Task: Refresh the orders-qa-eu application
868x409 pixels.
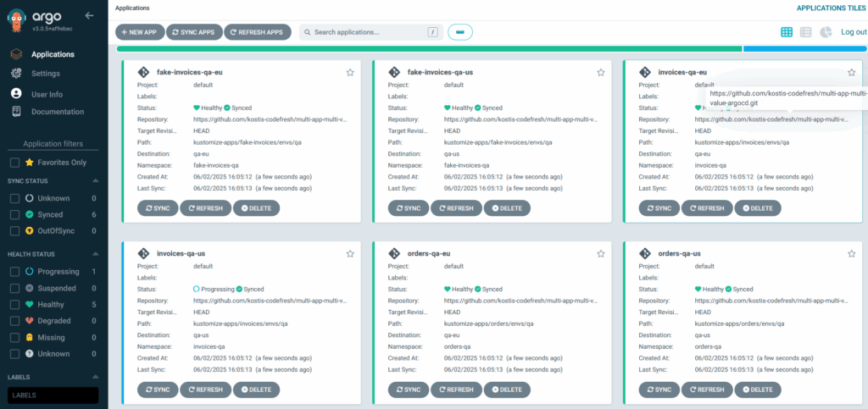Action: click(456, 390)
